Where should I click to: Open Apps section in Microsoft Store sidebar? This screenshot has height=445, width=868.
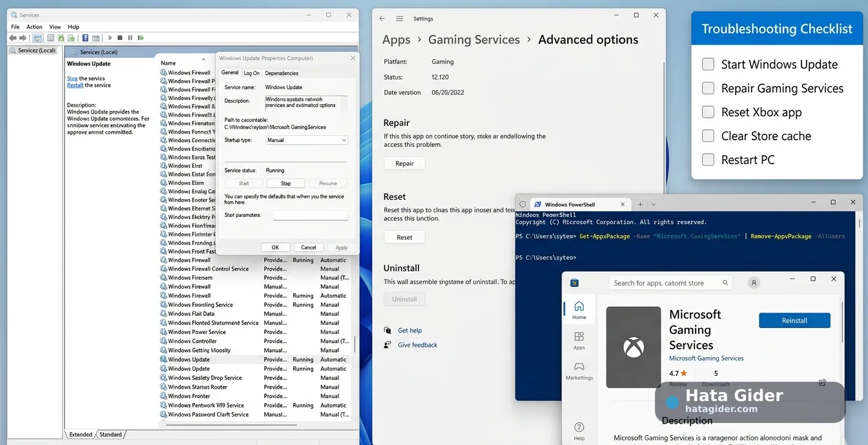click(579, 340)
